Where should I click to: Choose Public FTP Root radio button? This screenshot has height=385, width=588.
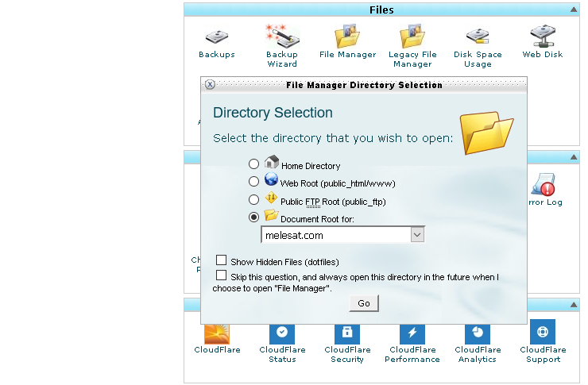[x=253, y=200]
